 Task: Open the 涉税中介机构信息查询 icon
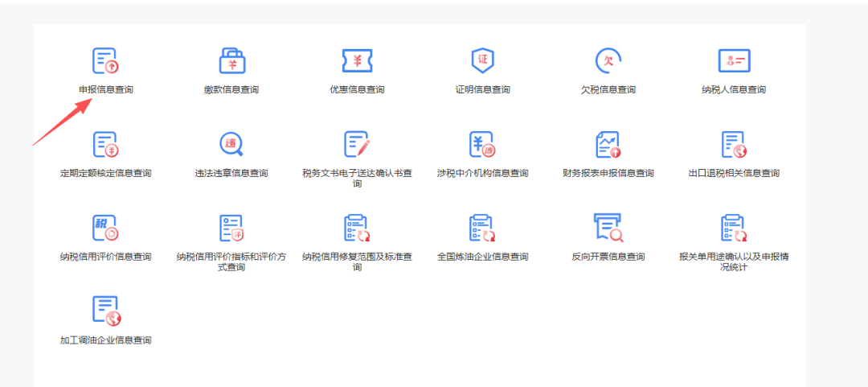tap(482, 145)
